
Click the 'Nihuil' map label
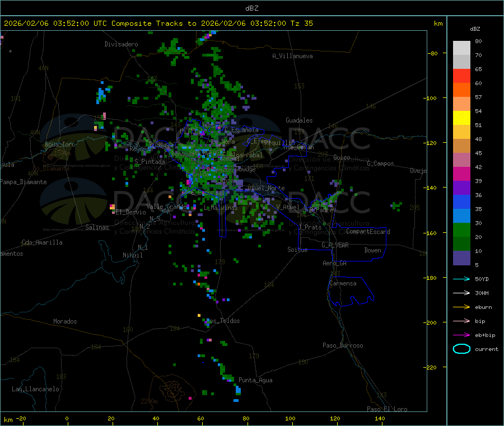coord(132,255)
